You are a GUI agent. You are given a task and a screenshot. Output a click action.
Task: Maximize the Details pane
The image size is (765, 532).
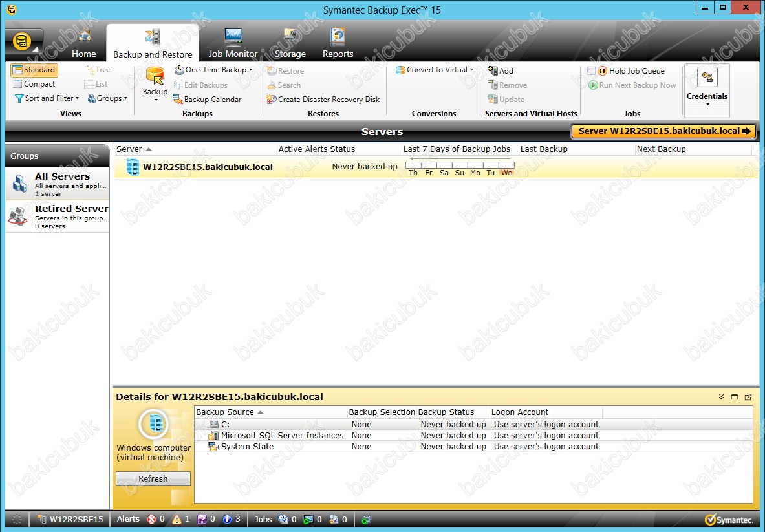[734, 397]
